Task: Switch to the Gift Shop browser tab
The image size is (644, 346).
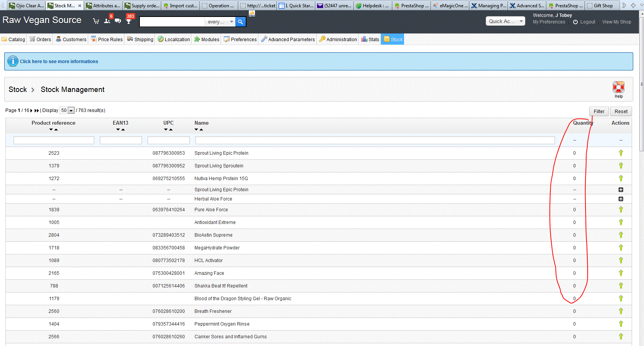Action: 603,5
